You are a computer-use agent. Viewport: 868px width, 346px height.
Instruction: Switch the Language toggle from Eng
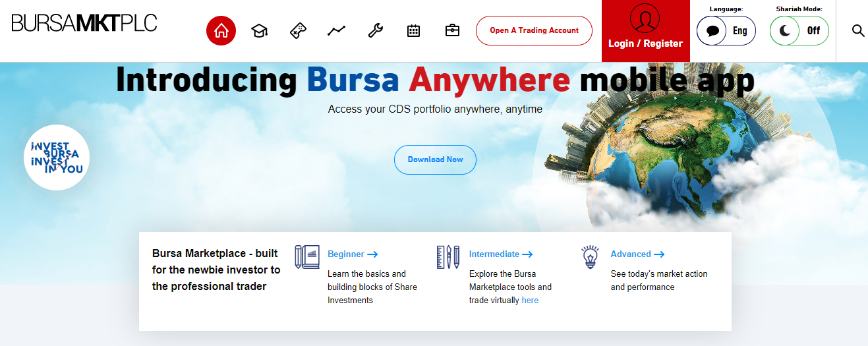tap(726, 31)
